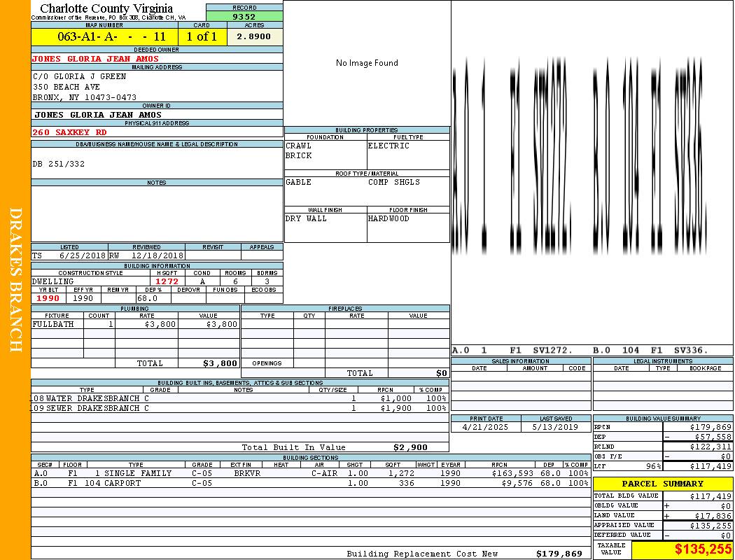The image size is (735, 560).
Task: Click the card value 1 of 1
Action: 202,36
